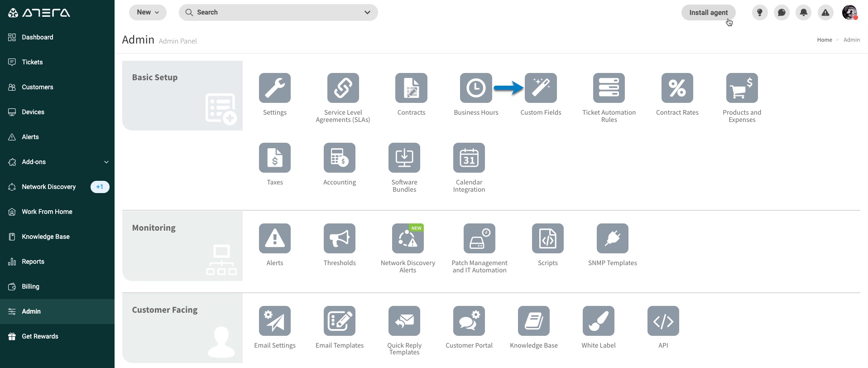Click the Contract Rates percent icon
Viewport: 868px width, 368px height.
[x=677, y=88]
